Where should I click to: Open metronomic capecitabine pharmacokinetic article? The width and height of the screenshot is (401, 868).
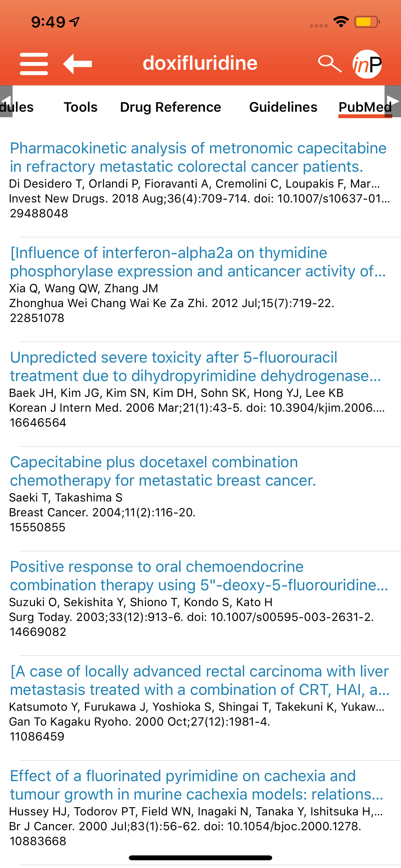point(198,157)
